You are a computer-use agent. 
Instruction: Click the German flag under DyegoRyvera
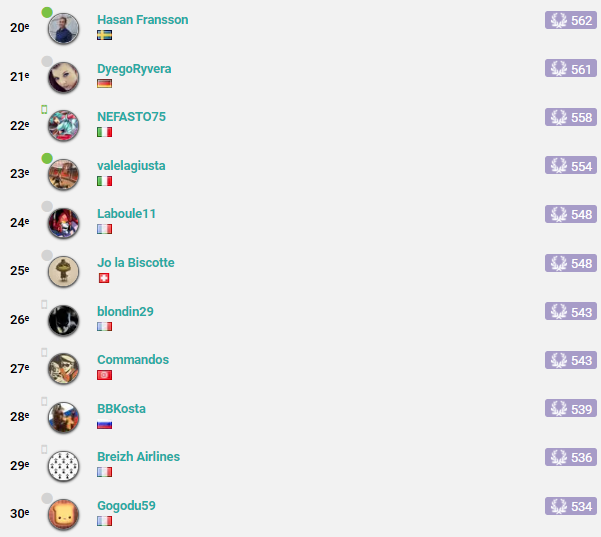click(x=104, y=84)
